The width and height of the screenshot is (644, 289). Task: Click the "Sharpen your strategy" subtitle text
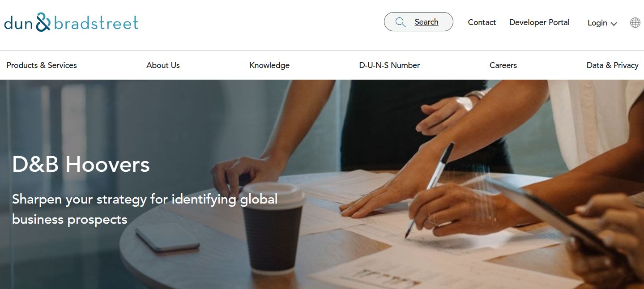pos(145,209)
